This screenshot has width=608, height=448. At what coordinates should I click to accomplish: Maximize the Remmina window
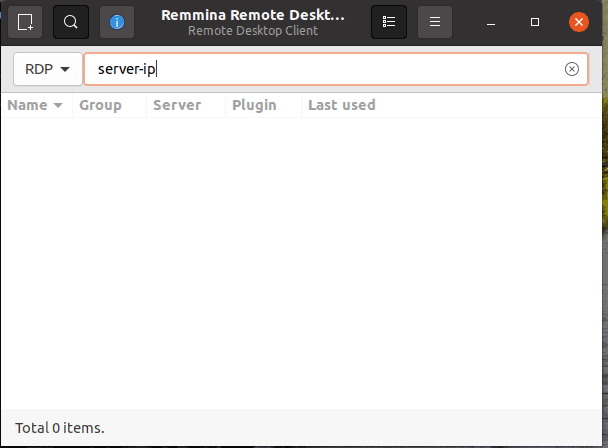tap(535, 22)
